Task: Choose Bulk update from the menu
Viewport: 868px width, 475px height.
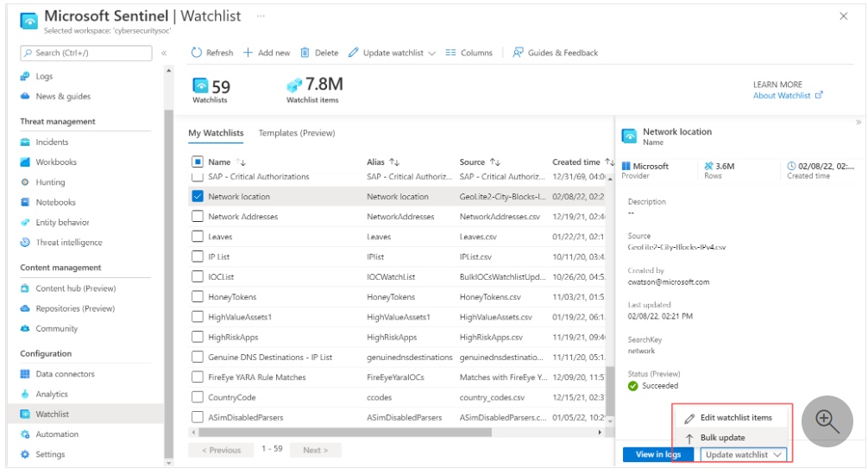Action: [722, 438]
